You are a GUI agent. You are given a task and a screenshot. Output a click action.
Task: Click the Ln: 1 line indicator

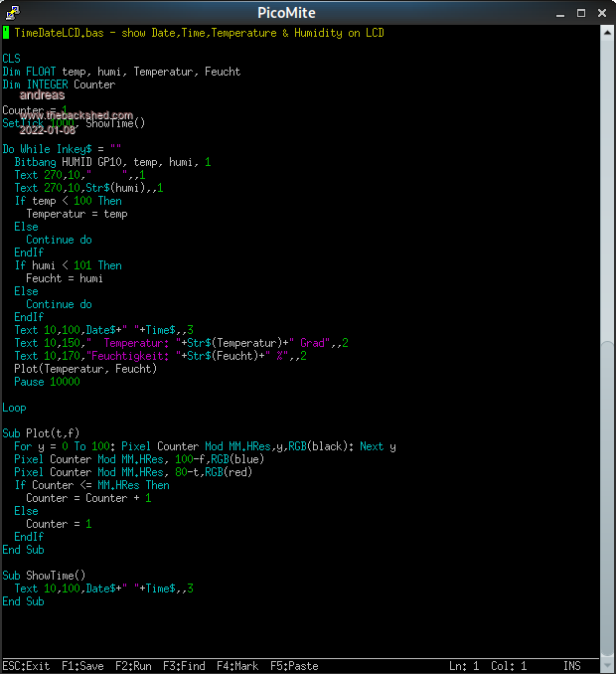click(x=464, y=666)
